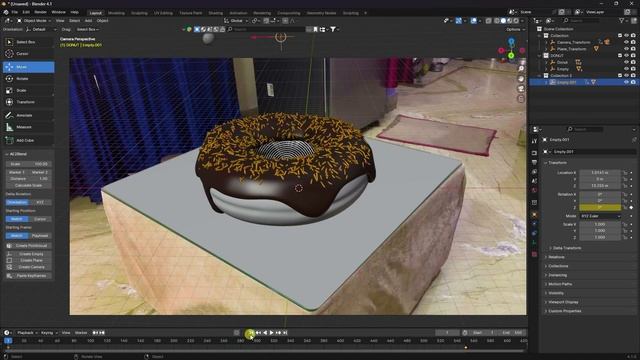
Task: Click the blue Z axis gizmo dot
Action: [x=511, y=41]
